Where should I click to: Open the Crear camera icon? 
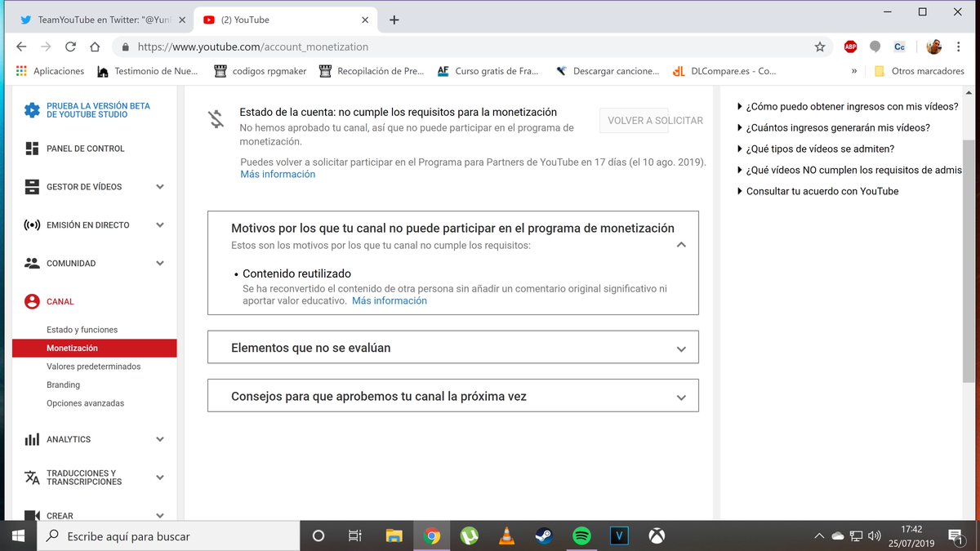point(32,516)
